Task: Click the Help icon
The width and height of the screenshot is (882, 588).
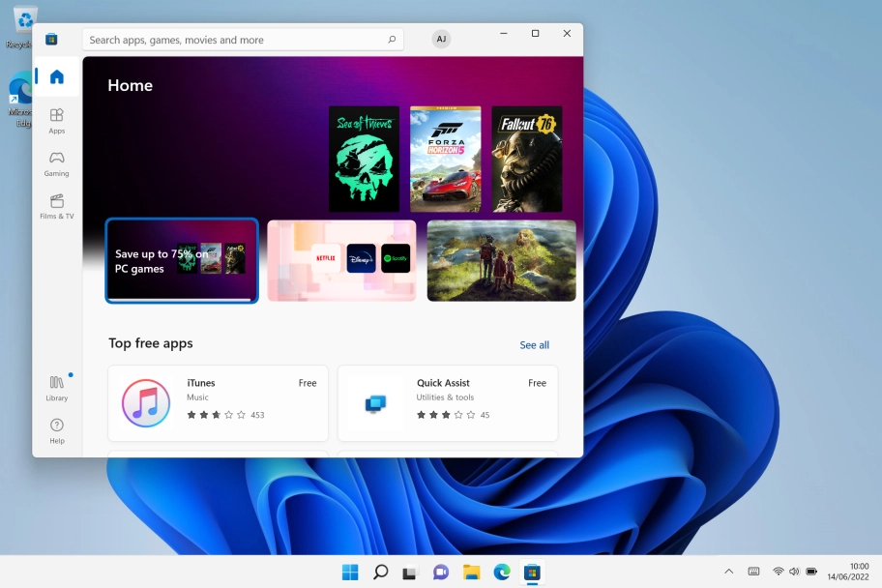Action: click(57, 430)
